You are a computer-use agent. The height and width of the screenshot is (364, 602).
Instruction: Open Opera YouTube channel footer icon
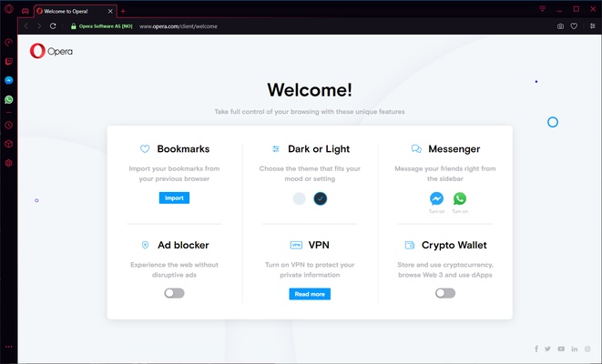tap(561, 349)
